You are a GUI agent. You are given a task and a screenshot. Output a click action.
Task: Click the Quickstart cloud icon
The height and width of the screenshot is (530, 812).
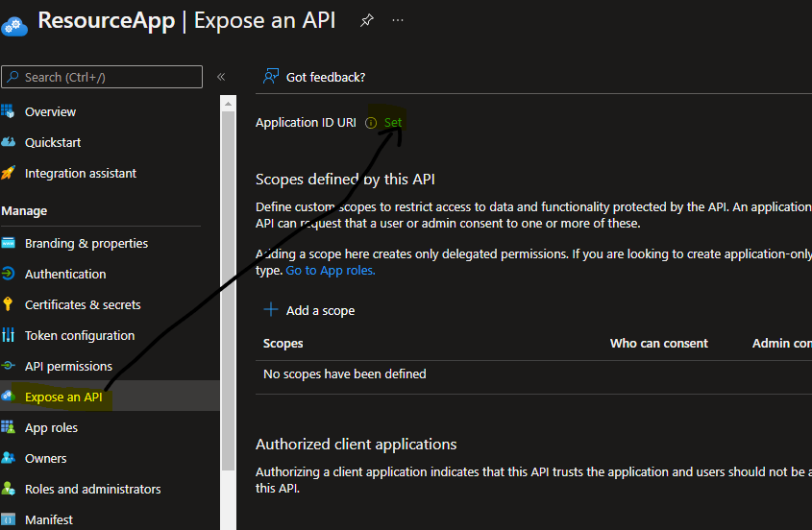point(8,142)
